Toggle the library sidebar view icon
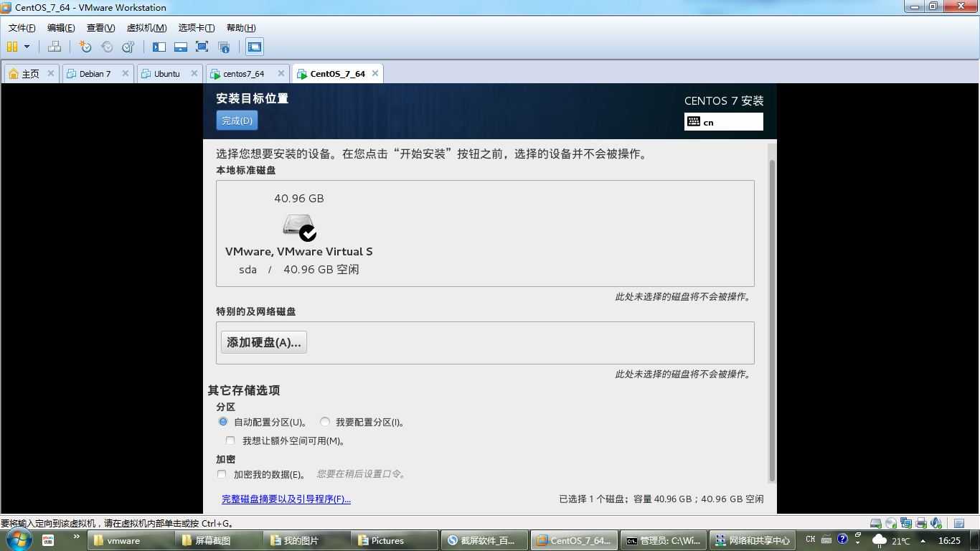980x551 pixels. click(159, 47)
